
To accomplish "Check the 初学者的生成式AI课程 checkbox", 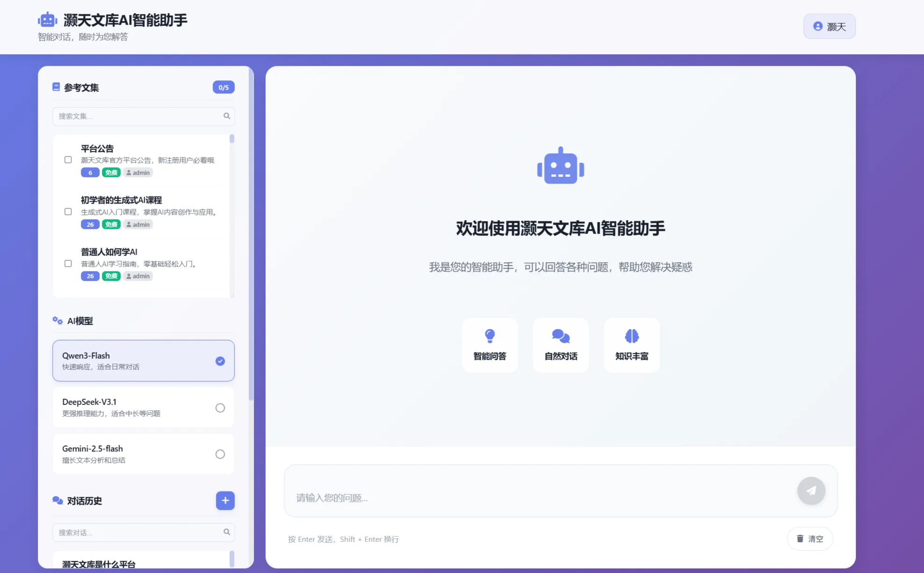I will coord(68,211).
